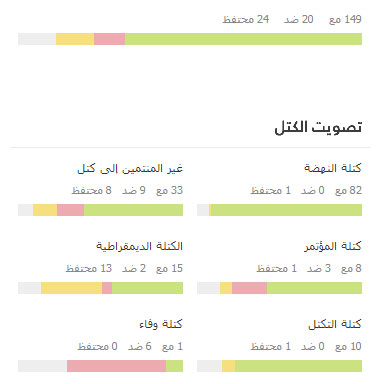The image size is (392, 384).
Task: Click the تصويت الكتل section heading
Action: click(318, 127)
